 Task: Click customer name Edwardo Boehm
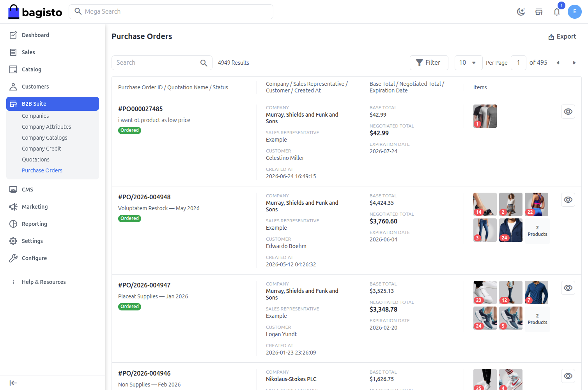(286, 246)
